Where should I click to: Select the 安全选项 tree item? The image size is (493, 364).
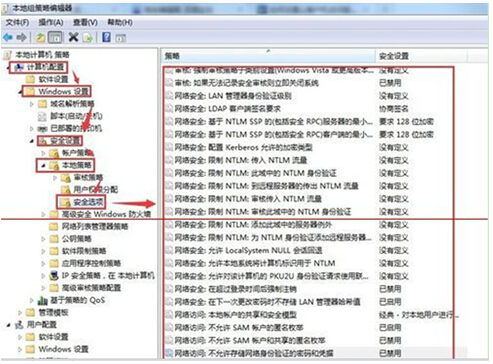pyautogui.click(x=88, y=202)
